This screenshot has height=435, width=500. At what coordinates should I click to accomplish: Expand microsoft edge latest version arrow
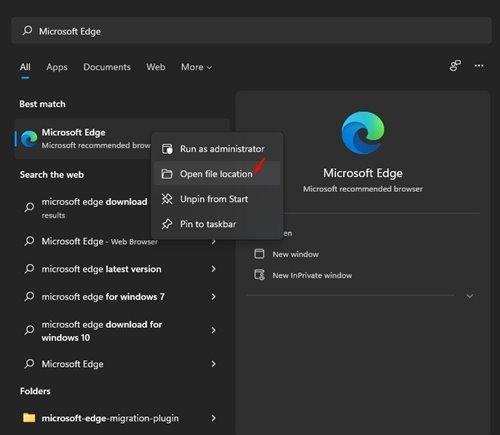[x=213, y=269]
